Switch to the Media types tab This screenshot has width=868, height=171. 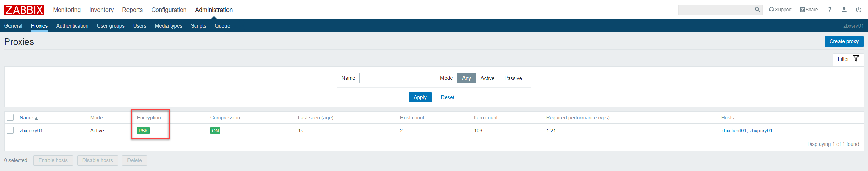tap(169, 26)
